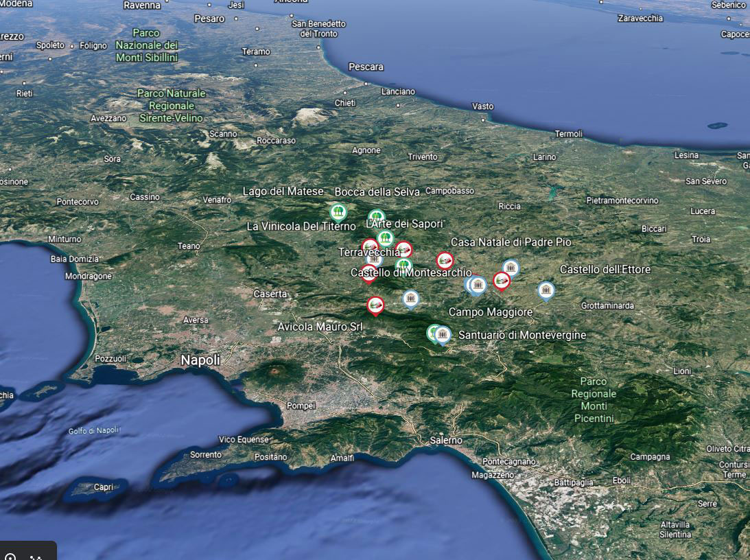Click the blue museum marker below Castello dell'Ettore
750x560 pixels.
pyautogui.click(x=546, y=291)
